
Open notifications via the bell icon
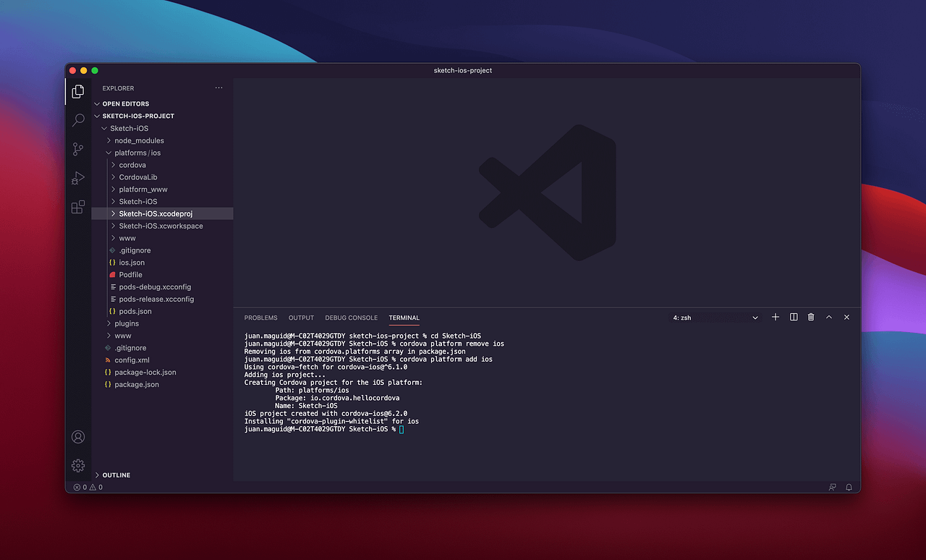[x=848, y=487]
